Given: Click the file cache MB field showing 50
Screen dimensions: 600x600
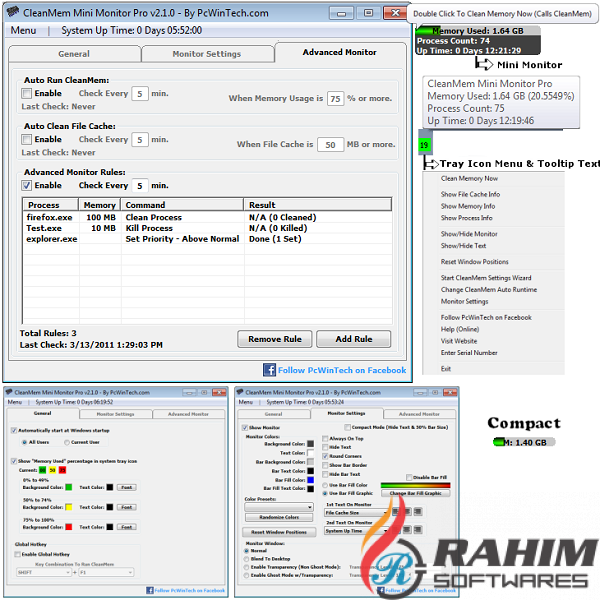Looking at the screenshot, I should point(331,145).
